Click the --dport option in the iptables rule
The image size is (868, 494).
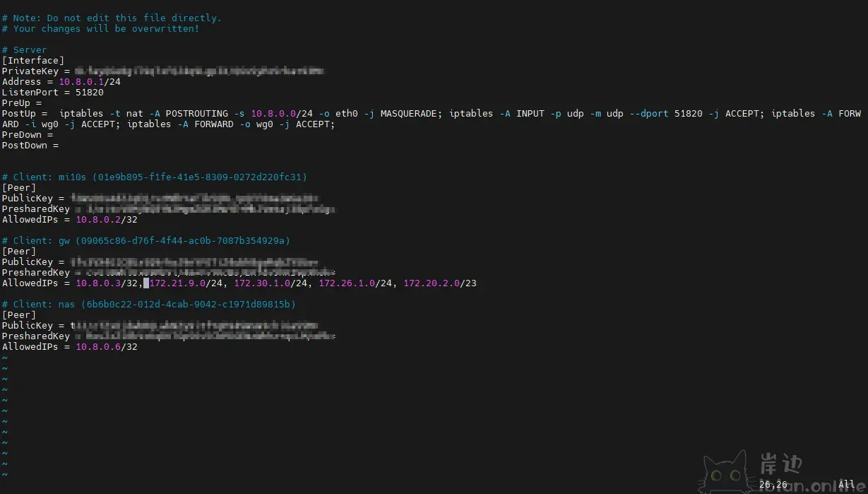[x=649, y=113]
